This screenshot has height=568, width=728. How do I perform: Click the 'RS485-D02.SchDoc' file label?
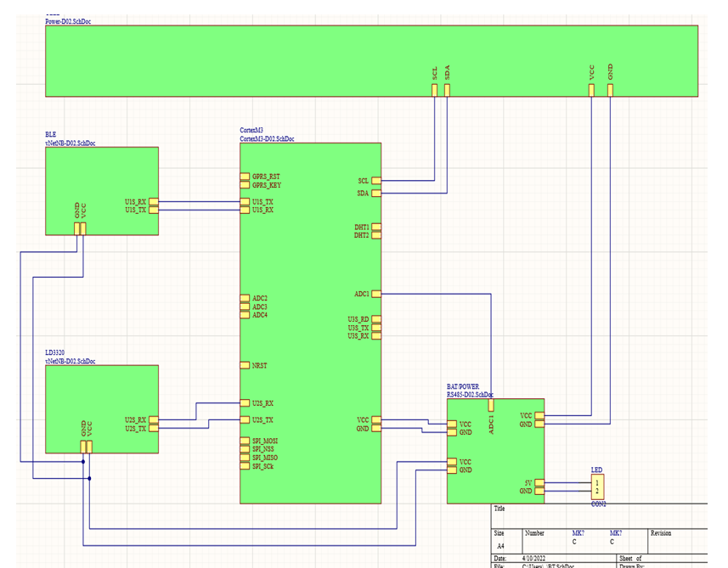tap(470, 395)
